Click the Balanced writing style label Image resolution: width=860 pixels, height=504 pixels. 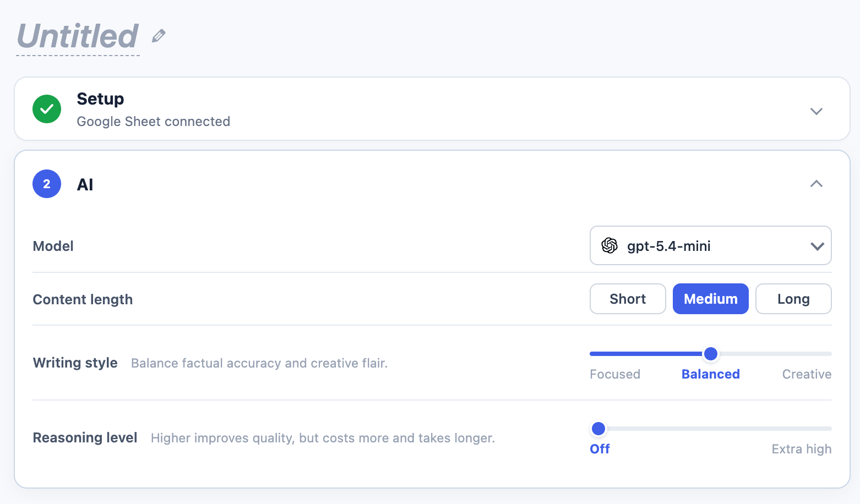pyautogui.click(x=711, y=374)
